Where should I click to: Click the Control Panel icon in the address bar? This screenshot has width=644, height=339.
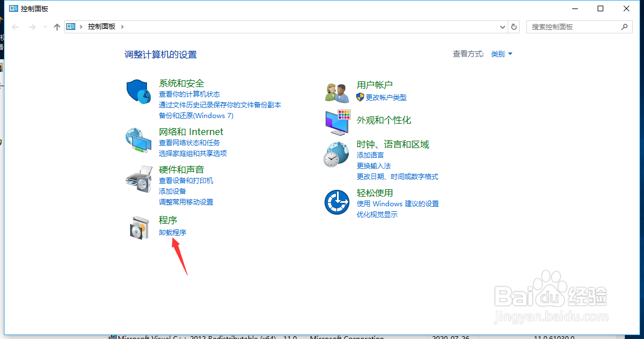click(70, 27)
